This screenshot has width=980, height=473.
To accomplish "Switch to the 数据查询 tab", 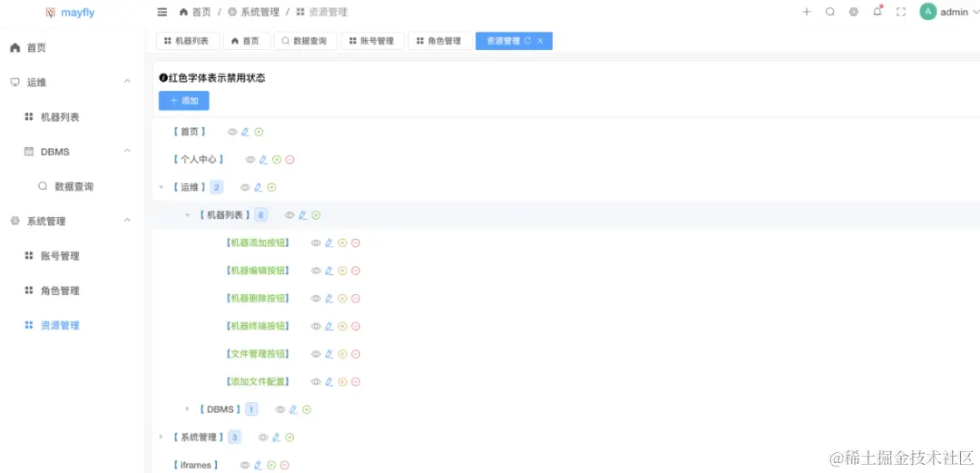I will coord(306,41).
